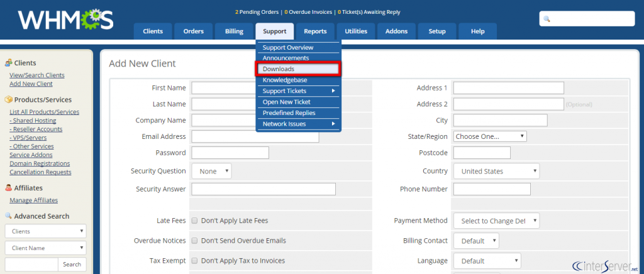Select Open New Ticket menu item

[299, 102]
